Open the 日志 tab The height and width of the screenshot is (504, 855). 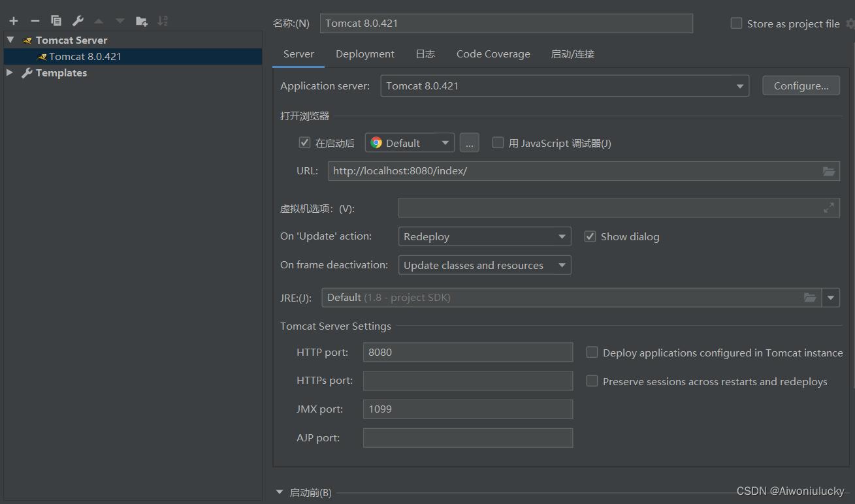[x=425, y=54]
